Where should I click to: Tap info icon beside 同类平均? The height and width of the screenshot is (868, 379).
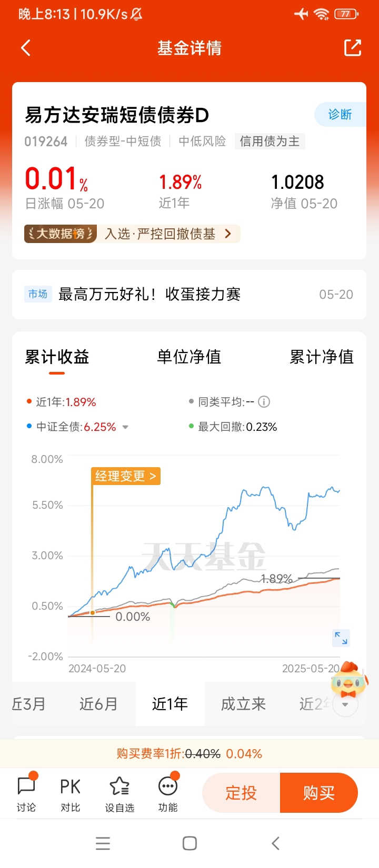click(264, 402)
